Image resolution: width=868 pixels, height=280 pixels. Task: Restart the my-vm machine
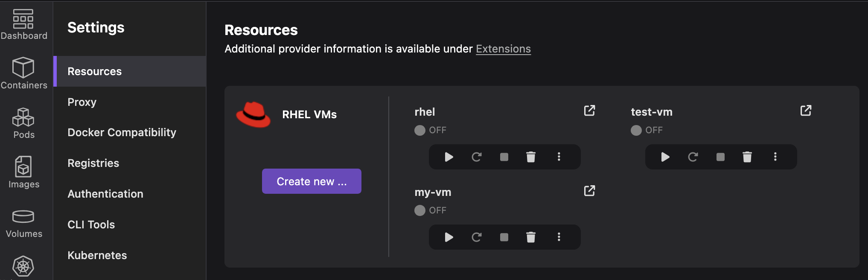[x=477, y=237]
